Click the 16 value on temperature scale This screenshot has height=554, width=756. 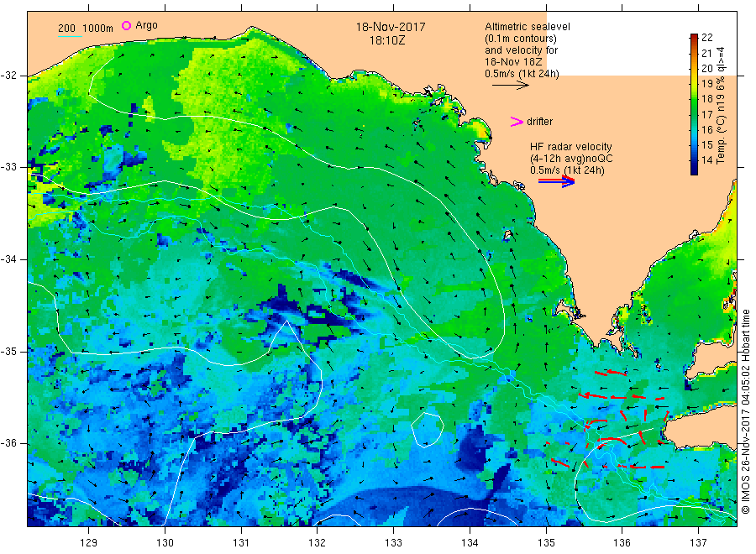(706, 129)
